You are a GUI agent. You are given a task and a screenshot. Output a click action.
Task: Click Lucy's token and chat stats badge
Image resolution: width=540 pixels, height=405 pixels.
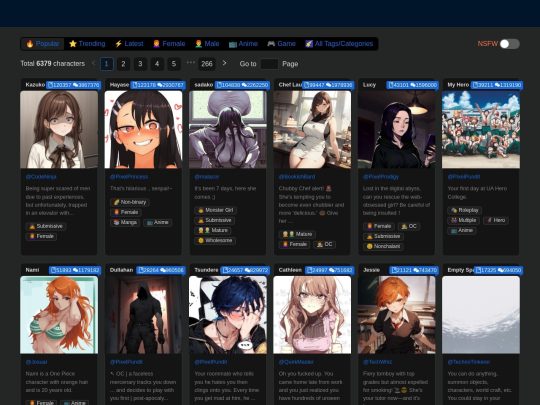[x=412, y=85]
